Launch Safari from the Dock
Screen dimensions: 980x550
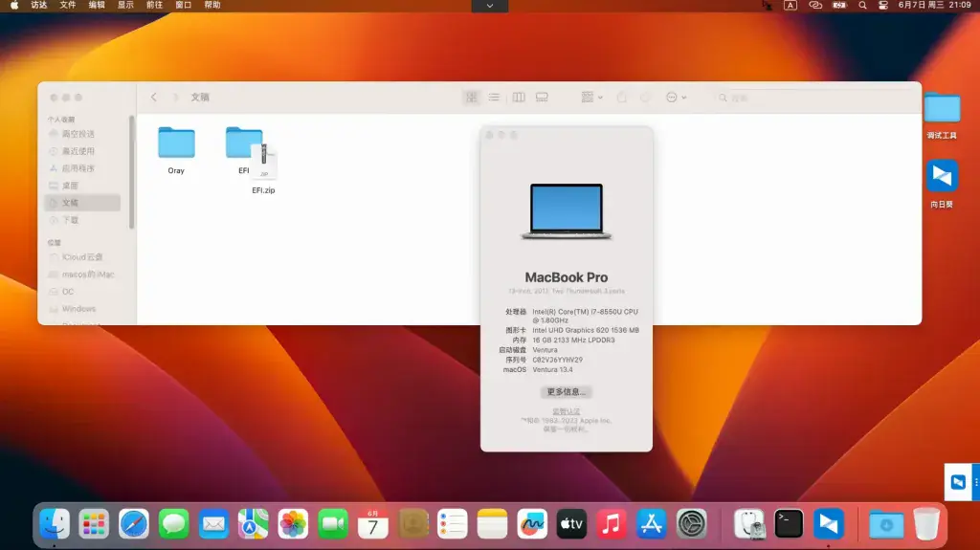[134, 524]
